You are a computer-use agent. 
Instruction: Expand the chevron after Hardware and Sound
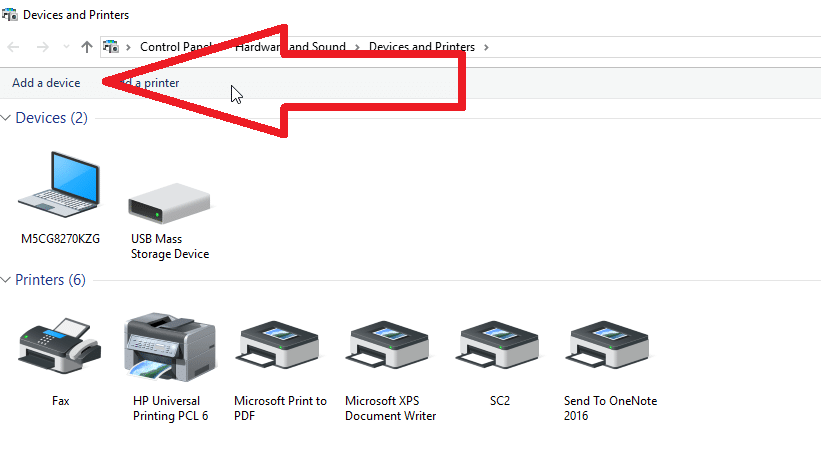tap(357, 47)
